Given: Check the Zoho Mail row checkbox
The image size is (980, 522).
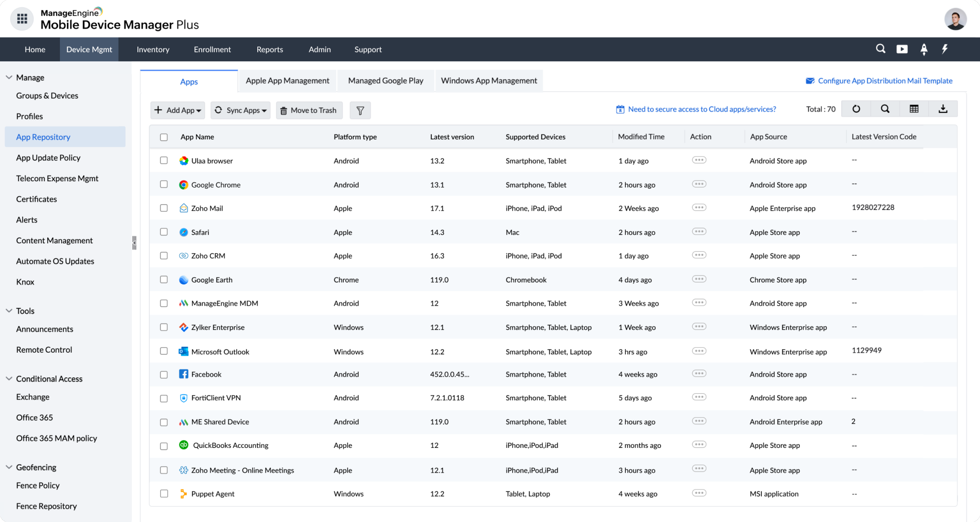Looking at the screenshot, I should [164, 208].
